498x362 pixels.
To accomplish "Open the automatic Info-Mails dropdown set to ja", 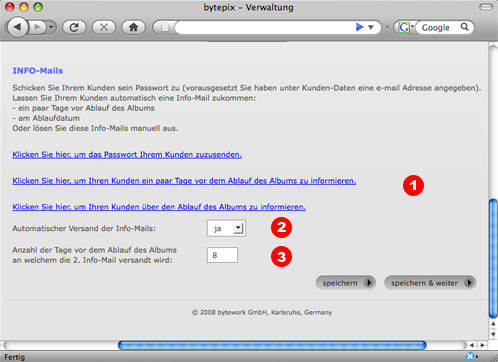I will (x=226, y=228).
